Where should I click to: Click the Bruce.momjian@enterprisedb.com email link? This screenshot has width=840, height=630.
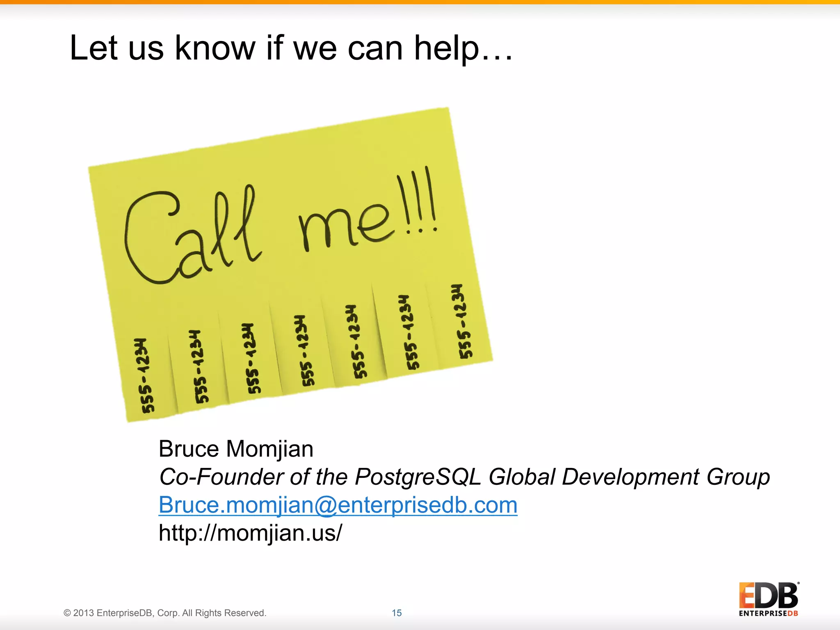338,505
